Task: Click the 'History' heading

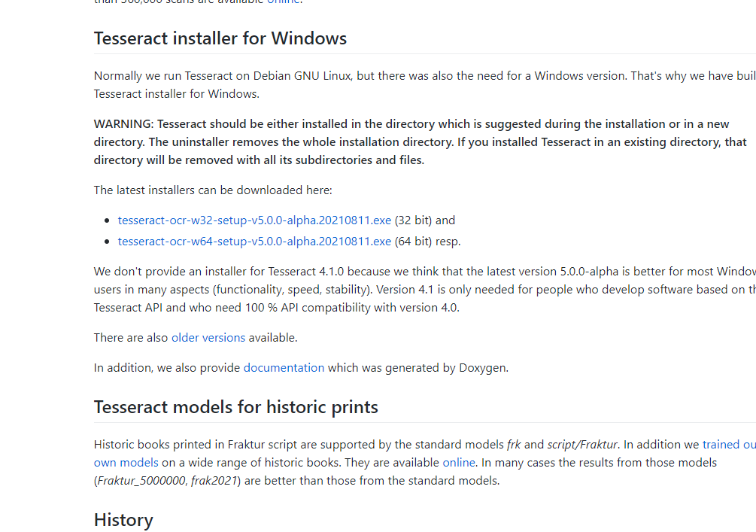Action: [123, 520]
